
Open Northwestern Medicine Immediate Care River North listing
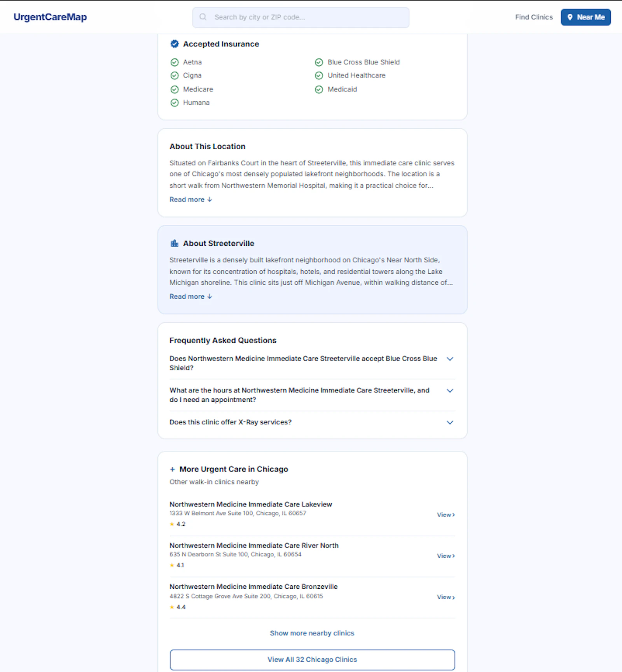254,546
